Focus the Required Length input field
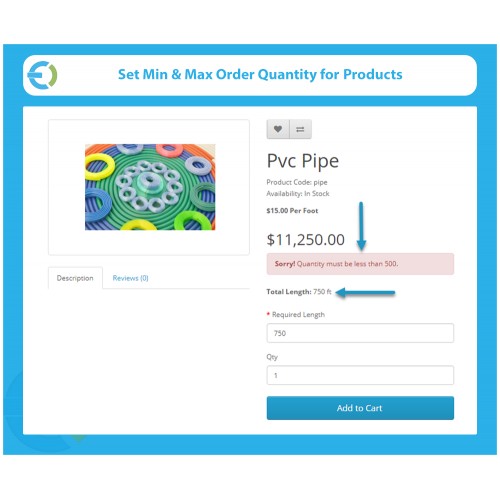 click(360, 333)
